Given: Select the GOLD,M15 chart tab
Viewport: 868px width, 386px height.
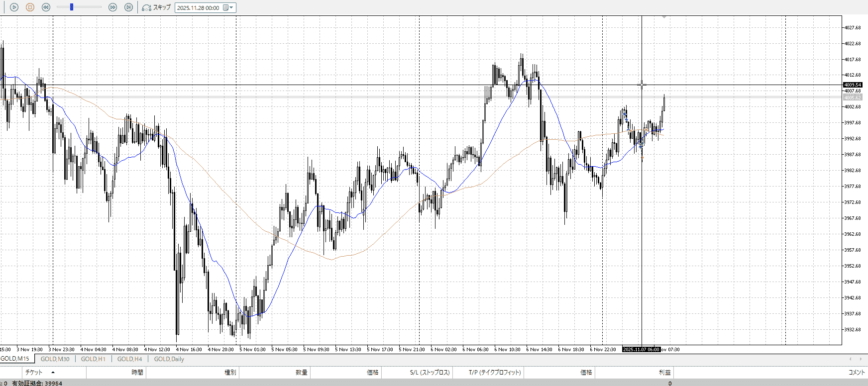Looking at the screenshot, I should click(x=15, y=359).
